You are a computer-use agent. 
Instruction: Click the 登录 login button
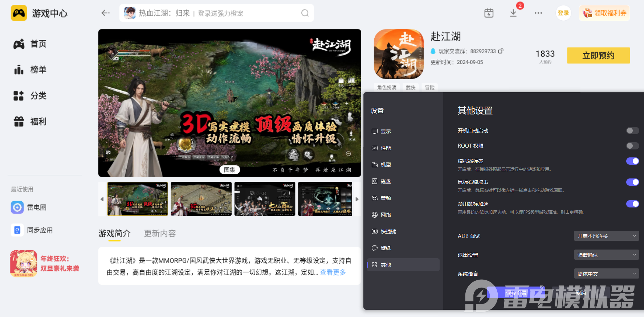click(563, 13)
